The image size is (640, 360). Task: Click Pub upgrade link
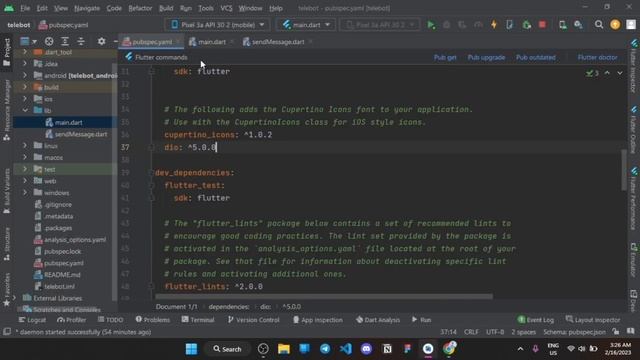point(486,58)
